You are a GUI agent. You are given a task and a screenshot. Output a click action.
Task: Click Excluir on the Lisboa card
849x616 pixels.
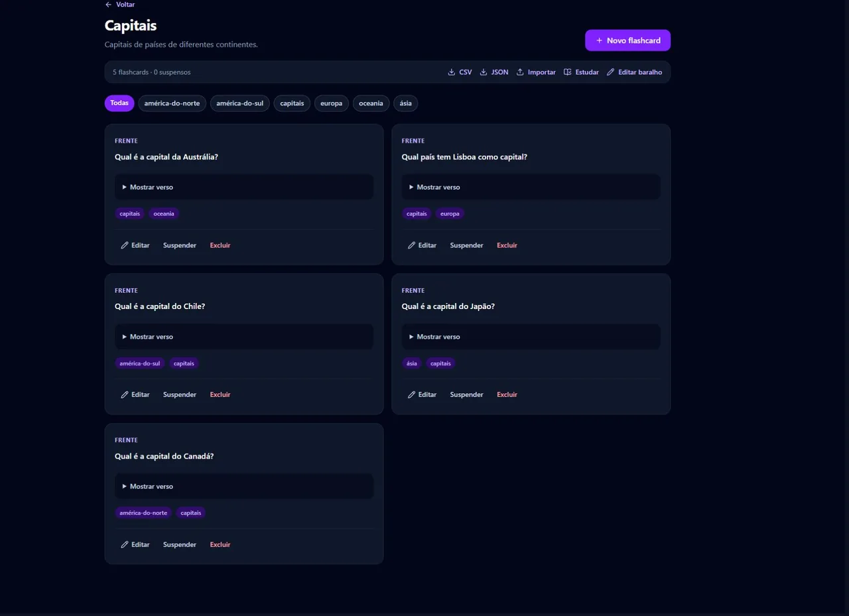[507, 245]
